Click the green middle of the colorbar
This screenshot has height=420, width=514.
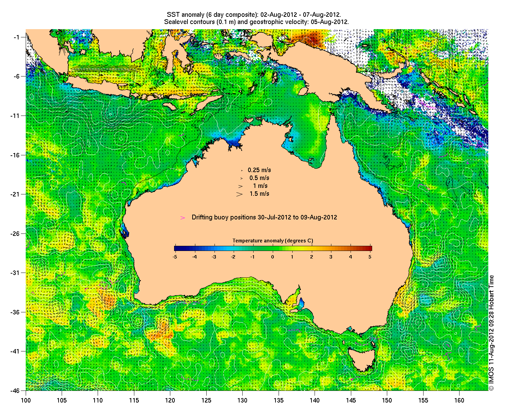(x=273, y=249)
